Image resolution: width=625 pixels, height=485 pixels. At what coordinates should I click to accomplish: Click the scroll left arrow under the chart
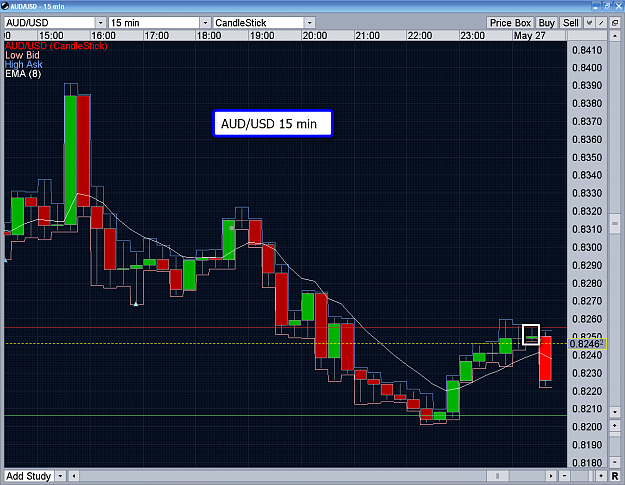click(73, 476)
